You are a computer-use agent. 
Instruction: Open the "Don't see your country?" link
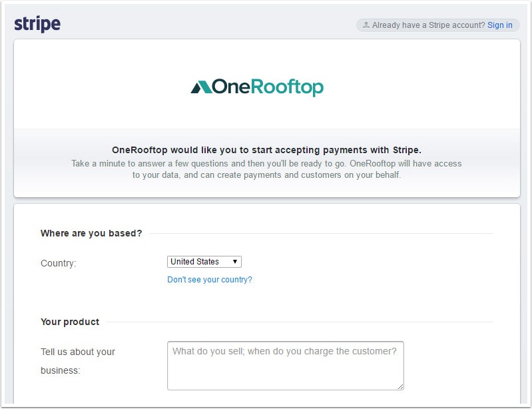210,280
